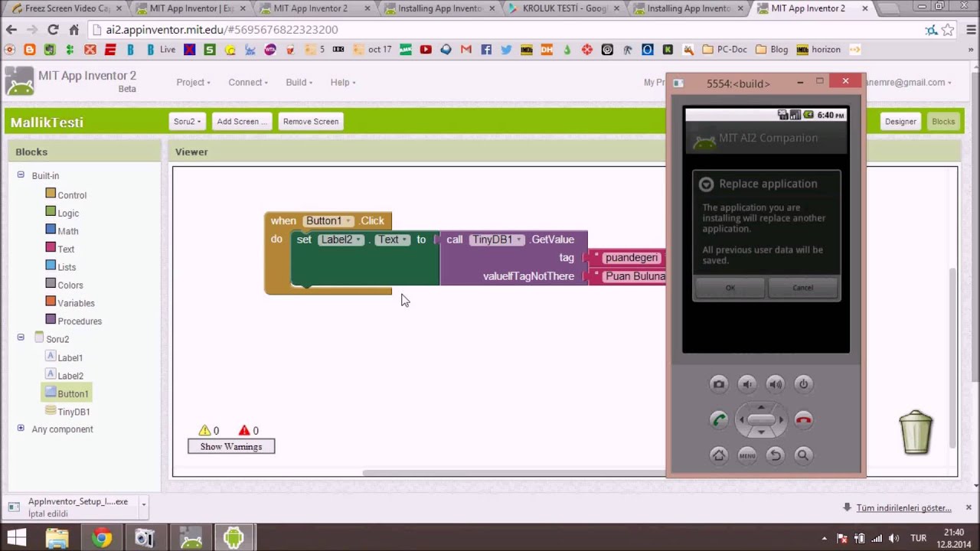Image resolution: width=980 pixels, height=551 pixels.
Task: Click emulator back arrow button
Action: click(x=776, y=455)
